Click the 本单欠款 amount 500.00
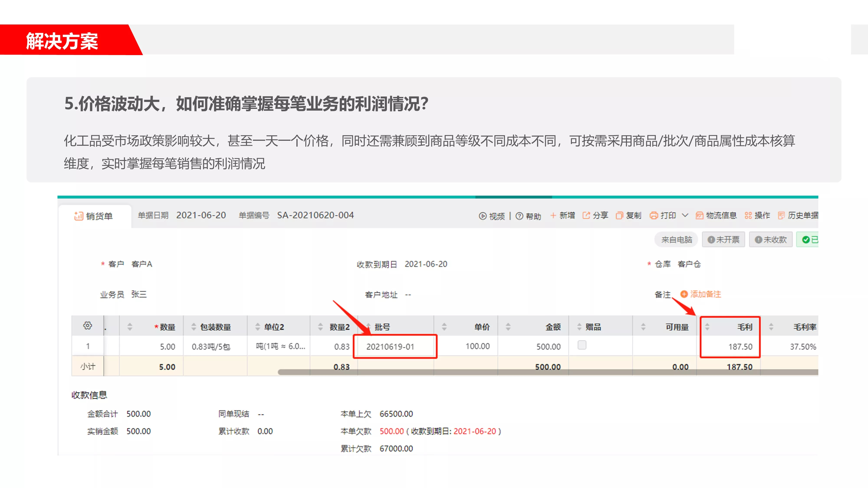Screen dimensions: 868x488 [x=391, y=431]
